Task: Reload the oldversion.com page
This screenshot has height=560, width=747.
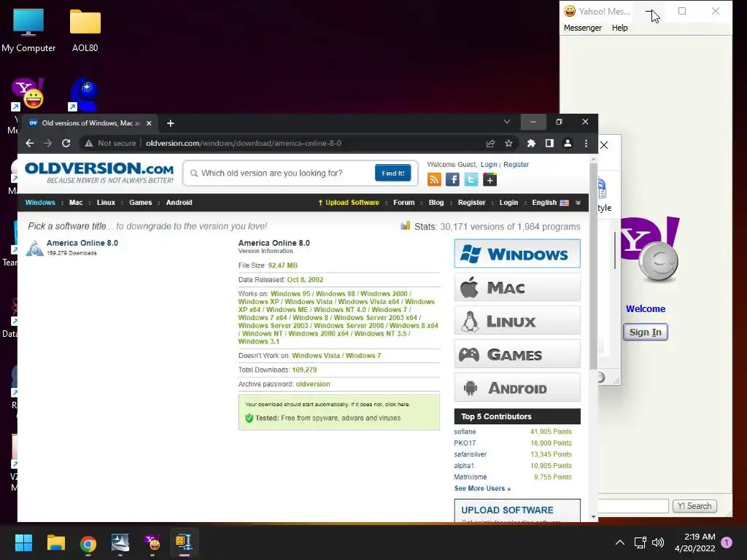Action: 66,144
